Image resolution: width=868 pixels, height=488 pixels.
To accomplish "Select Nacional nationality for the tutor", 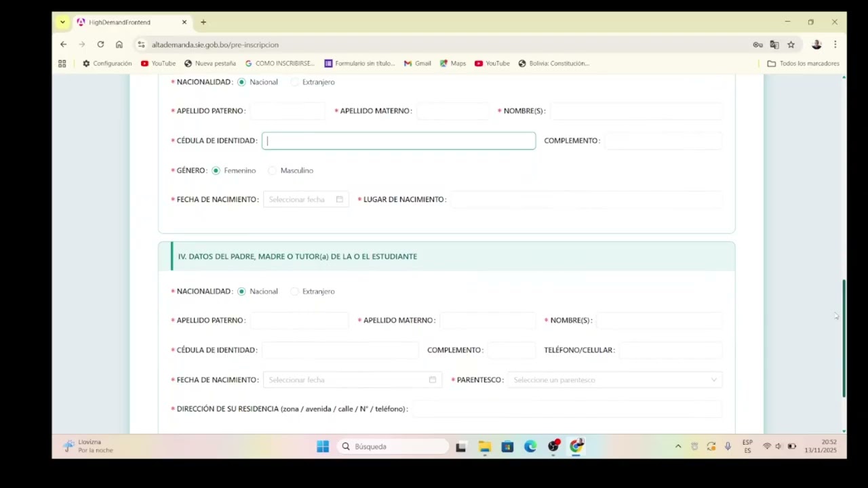I will coord(241,291).
